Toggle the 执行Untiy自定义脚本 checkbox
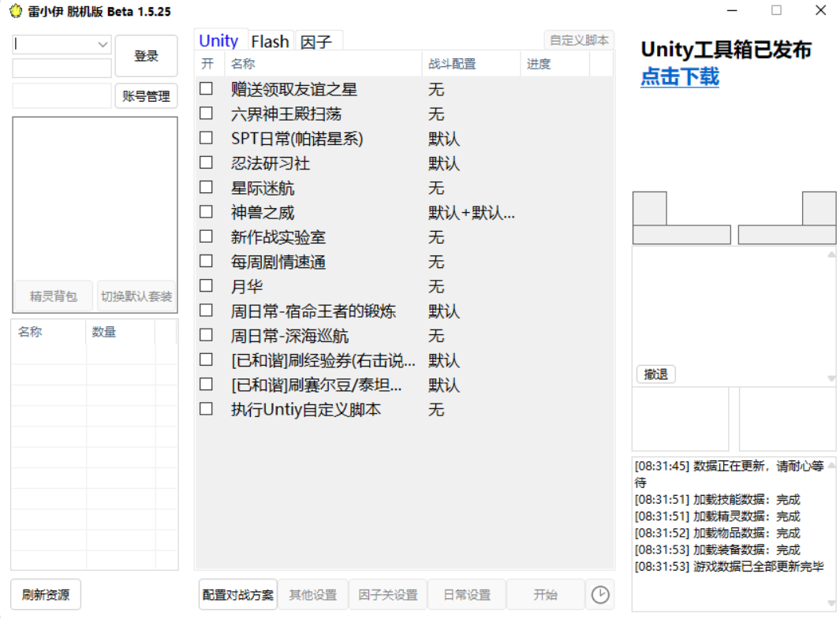 206,409
